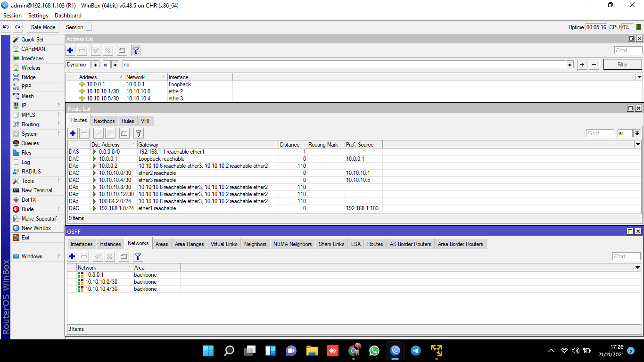This screenshot has height=362, width=644.
Task: Click the Find field in Route List
Action: coord(600,133)
